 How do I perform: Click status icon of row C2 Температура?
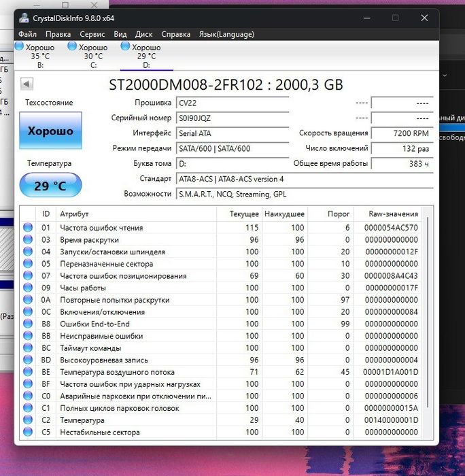[x=28, y=420]
